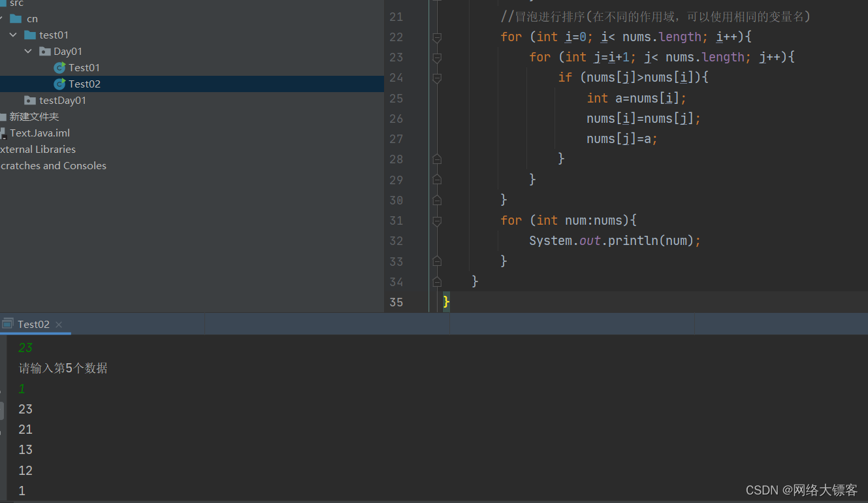Click fold end marker on line 33

[437, 261]
